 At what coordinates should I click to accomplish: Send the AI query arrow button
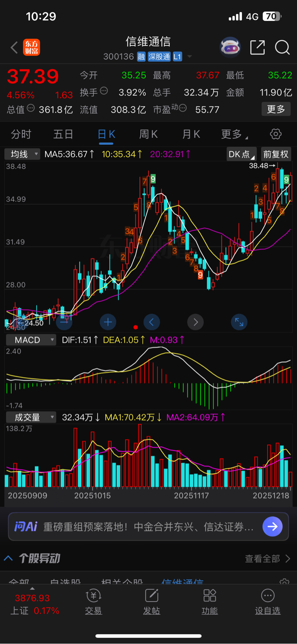pos(273,526)
